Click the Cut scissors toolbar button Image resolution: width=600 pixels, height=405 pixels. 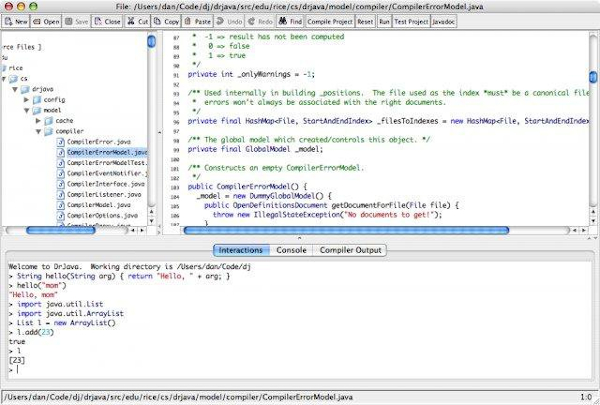(x=137, y=21)
